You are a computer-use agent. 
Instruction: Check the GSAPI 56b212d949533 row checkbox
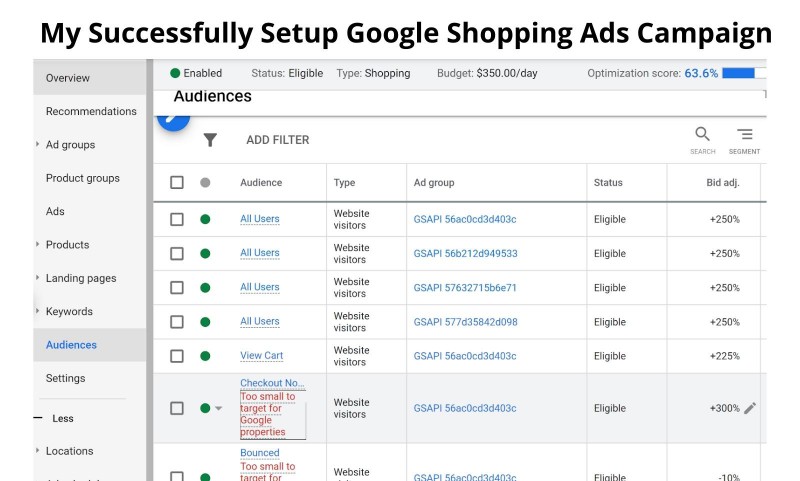click(177, 254)
